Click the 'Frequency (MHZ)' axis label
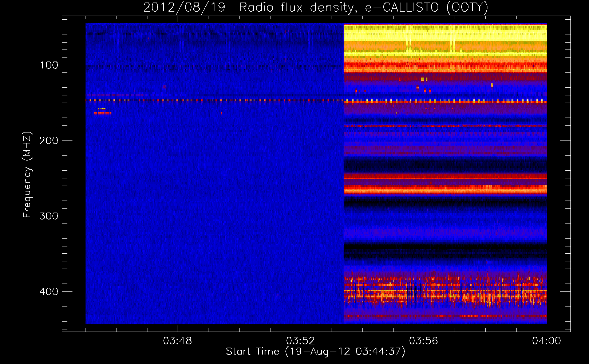Image resolution: width=589 pixels, height=364 pixels. click(27, 174)
